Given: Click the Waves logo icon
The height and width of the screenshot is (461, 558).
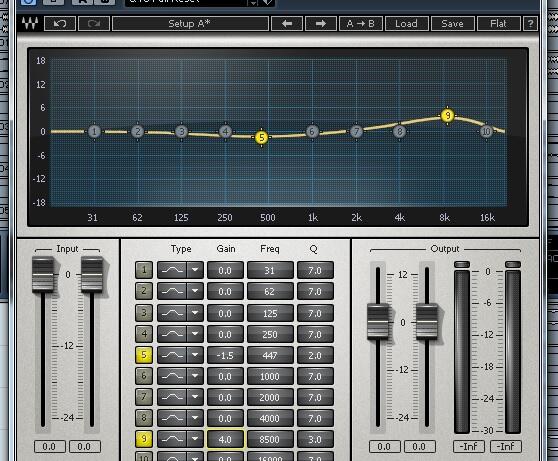Looking at the screenshot, I should coord(30,23).
